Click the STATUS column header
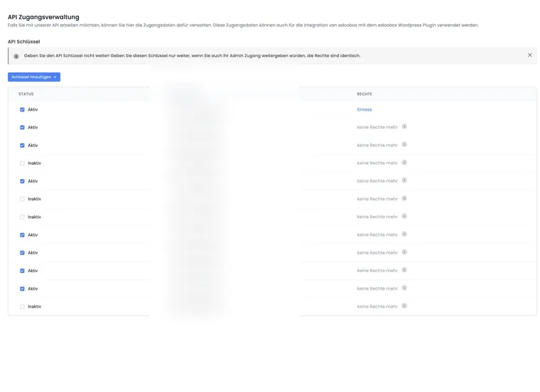The width and height of the screenshot is (540, 392). (x=26, y=94)
